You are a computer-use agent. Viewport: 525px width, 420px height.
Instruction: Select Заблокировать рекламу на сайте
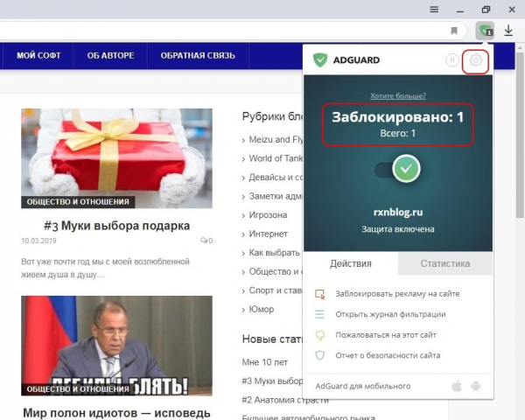tap(397, 294)
